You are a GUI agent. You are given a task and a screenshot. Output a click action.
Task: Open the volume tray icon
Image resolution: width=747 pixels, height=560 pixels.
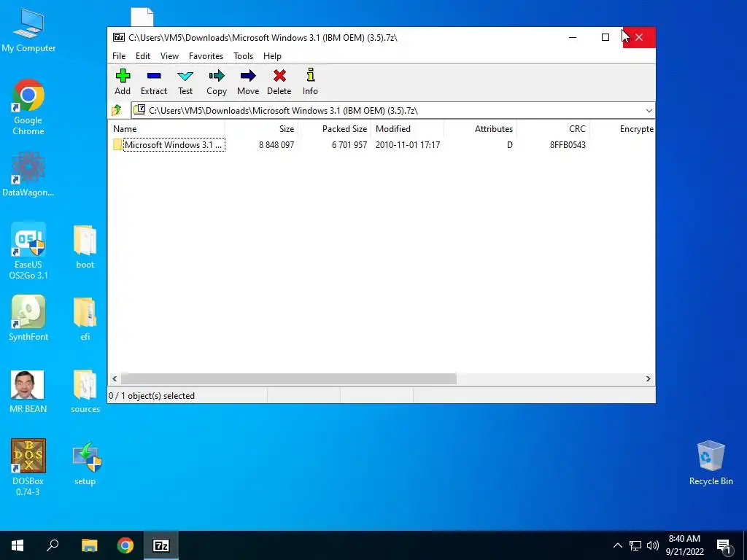point(653,545)
